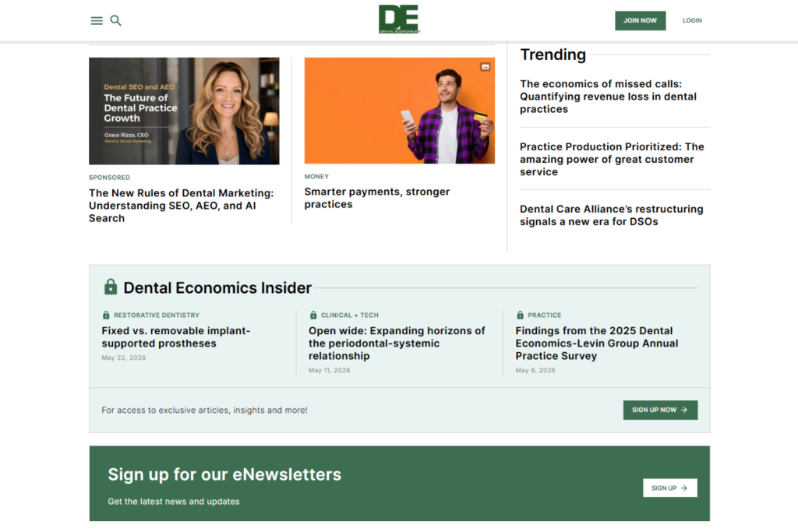Image resolution: width=798 pixels, height=532 pixels.
Task: Open Dental SEO and AEO thumbnail
Action: coord(184,111)
